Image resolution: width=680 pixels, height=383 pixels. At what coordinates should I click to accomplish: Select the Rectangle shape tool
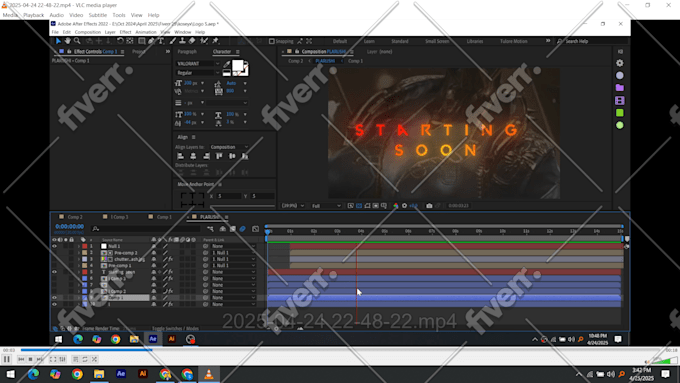tap(141, 41)
